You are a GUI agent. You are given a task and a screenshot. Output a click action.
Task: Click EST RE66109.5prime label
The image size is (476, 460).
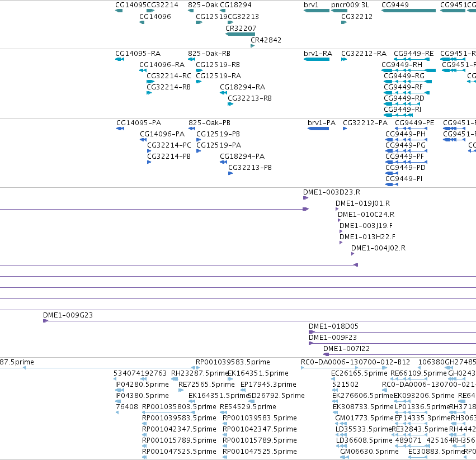click(418, 373)
